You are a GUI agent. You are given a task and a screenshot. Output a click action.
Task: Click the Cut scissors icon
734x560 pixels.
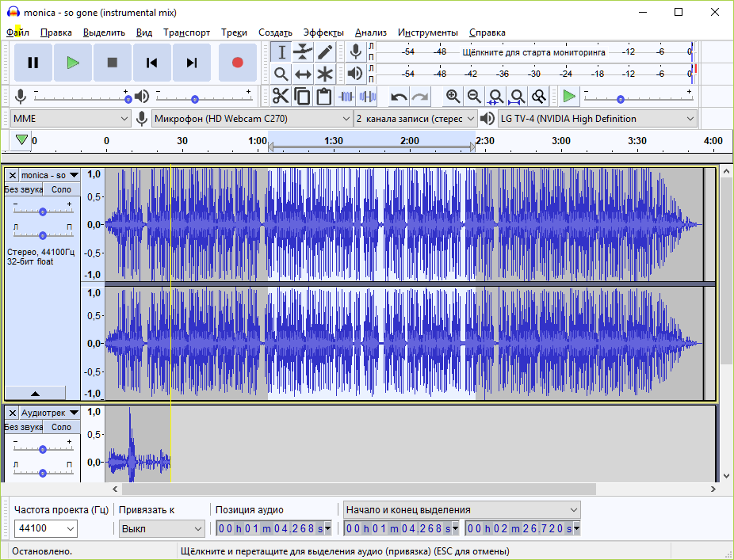[281, 97]
